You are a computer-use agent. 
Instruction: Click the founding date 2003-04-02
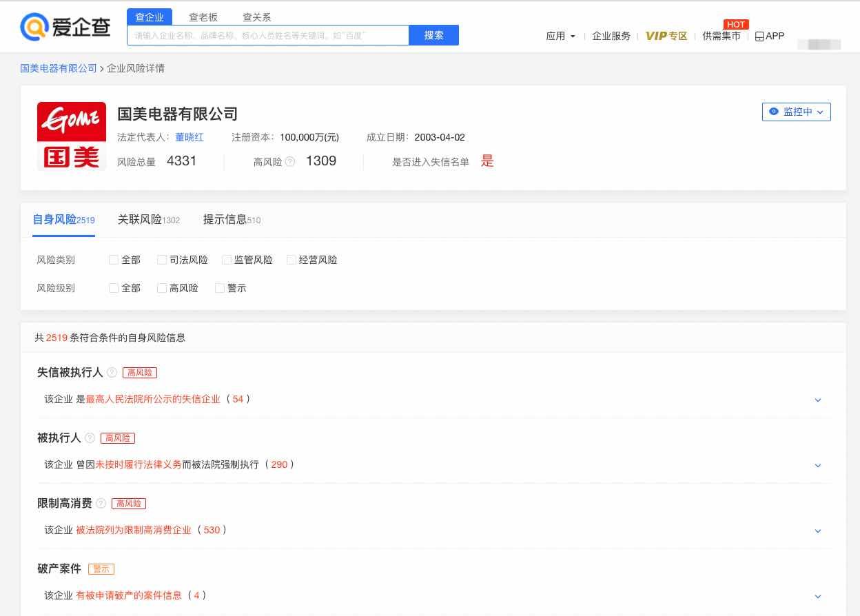click(440, 137)
